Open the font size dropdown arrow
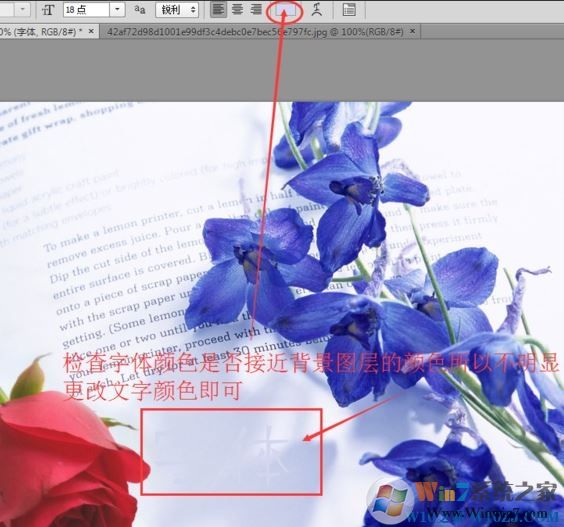The width and height of the screenshot is (564, 527). 117,10
